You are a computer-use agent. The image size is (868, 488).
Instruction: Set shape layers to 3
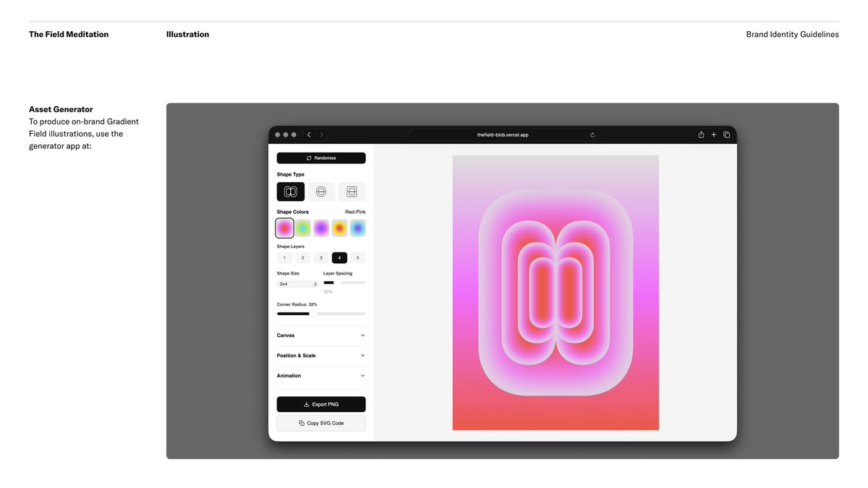click(321, 258)
